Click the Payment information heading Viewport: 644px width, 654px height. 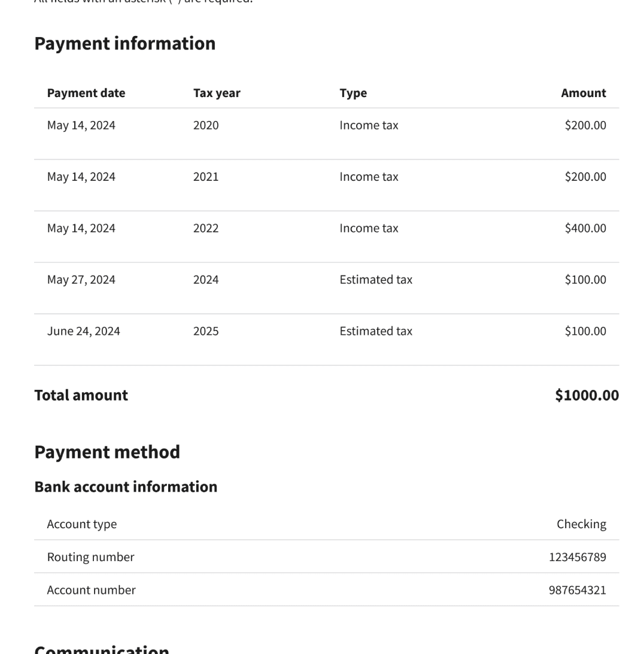124,43
